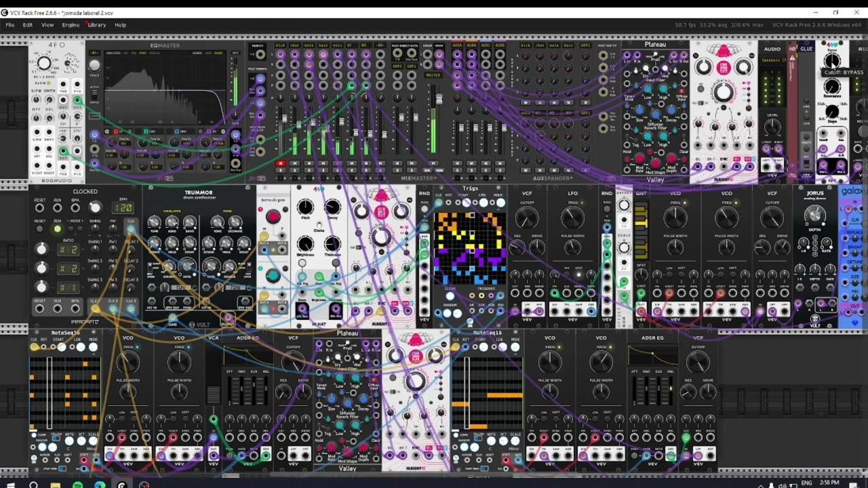Click the ATT slider on the ADSR EG beside VCA
The height and width of the screenshot is (488, 868).
(x=230, y=391)
